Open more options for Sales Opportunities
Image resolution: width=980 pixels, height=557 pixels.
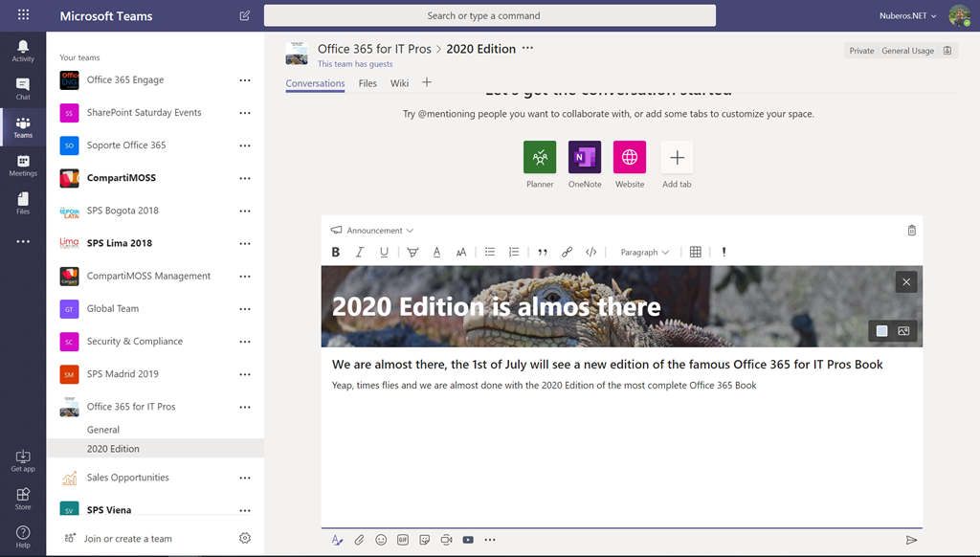tap(245, 478)
